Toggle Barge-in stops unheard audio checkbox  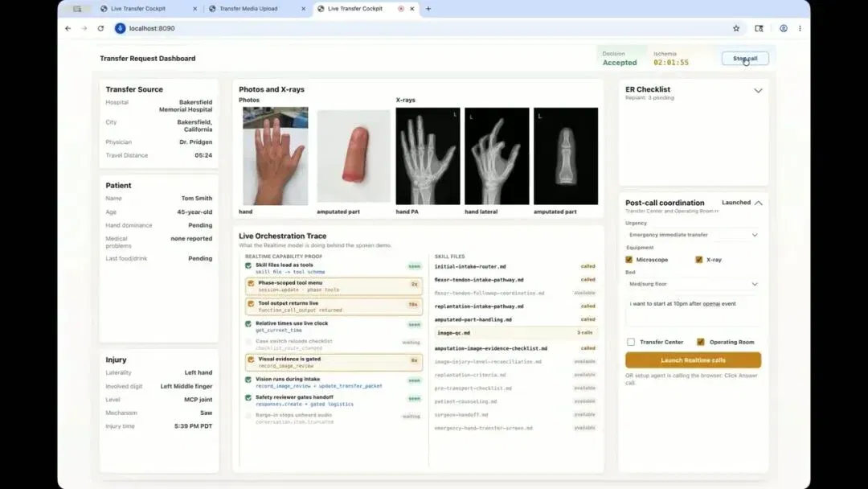pos(248,416)
